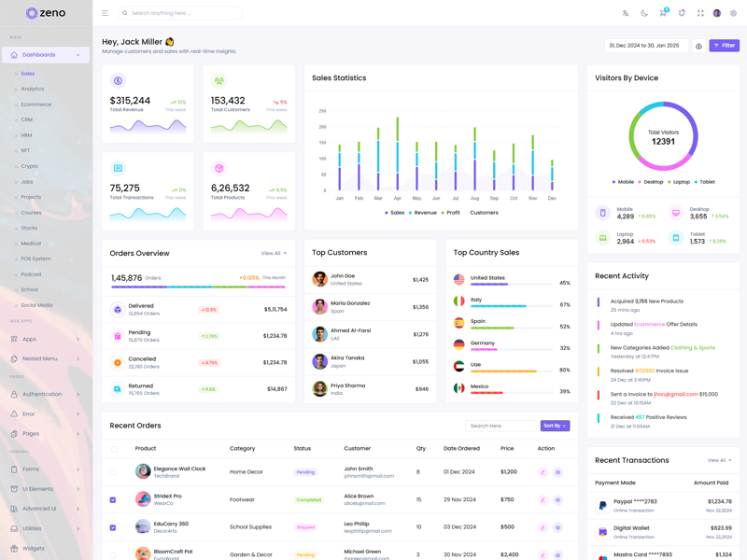Open the shopping cart in the header

pos(663,13)
